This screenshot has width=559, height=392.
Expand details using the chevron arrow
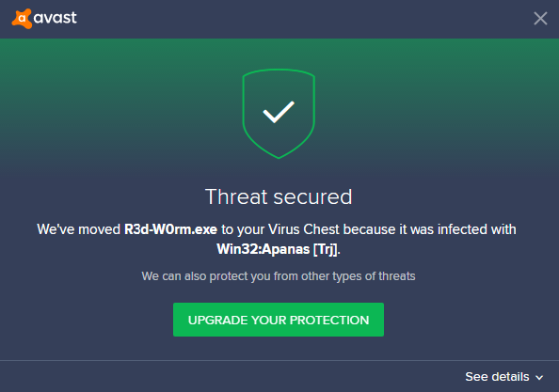point(539,377)
